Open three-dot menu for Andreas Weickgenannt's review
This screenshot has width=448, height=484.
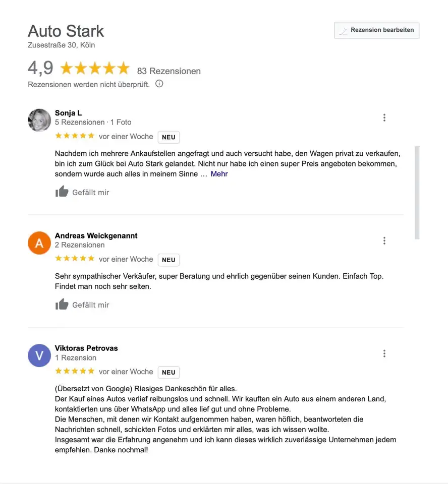click(x=384, y=241)
